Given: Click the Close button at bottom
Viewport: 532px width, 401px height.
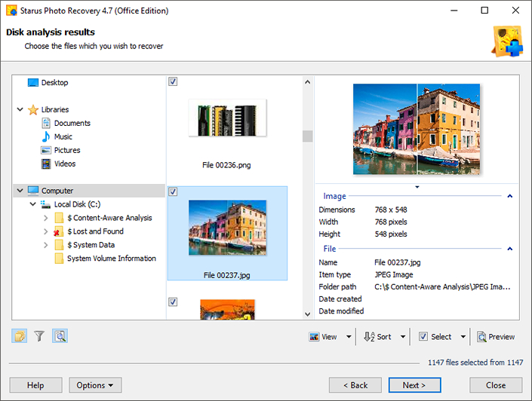Looking at the screenshot, I should pyautogui.click(x=496, y=385).
